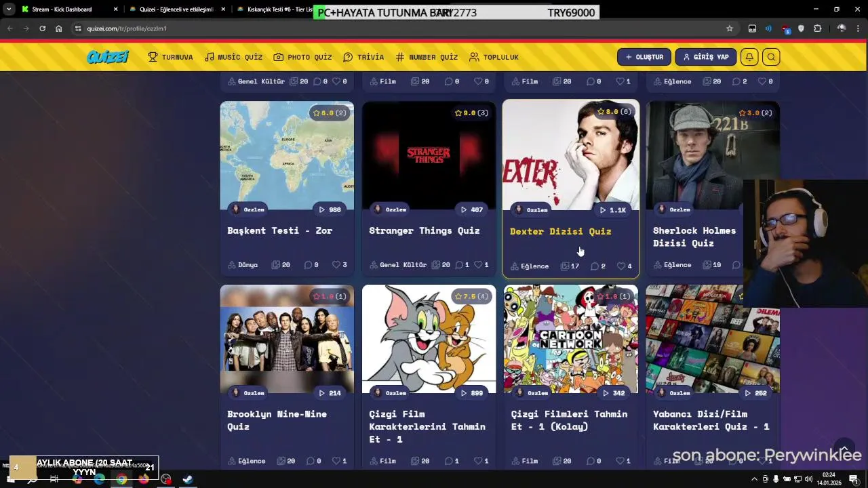Select Eğlence category on Dexter card

click(x=530, y=266)
